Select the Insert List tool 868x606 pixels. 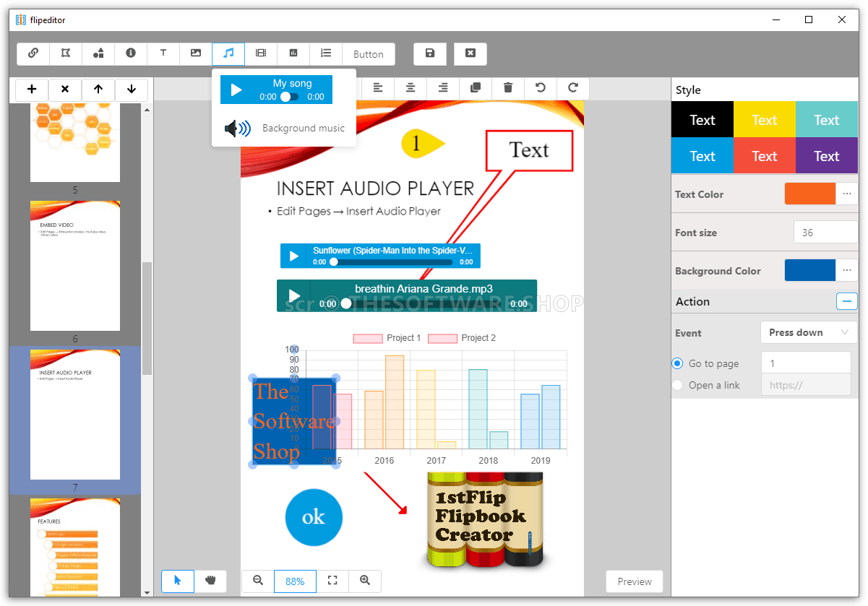click(x=326, y=53)
